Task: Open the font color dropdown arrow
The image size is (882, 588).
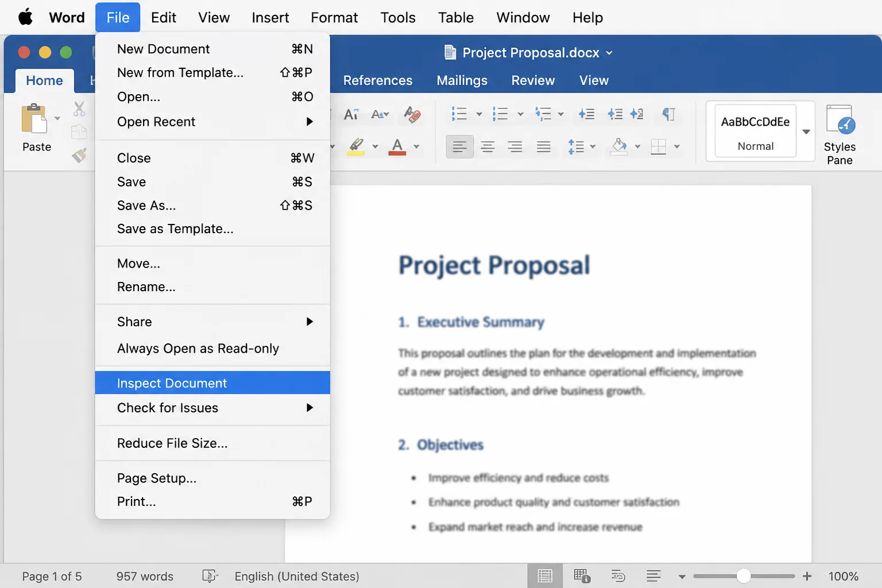Action: coord(416,147)
